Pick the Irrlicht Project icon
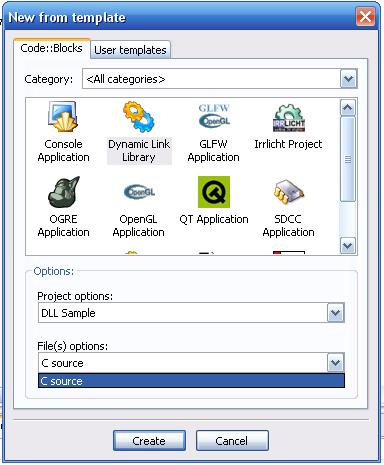The width and height of the screenshot is (384, 465). point(289,118)
